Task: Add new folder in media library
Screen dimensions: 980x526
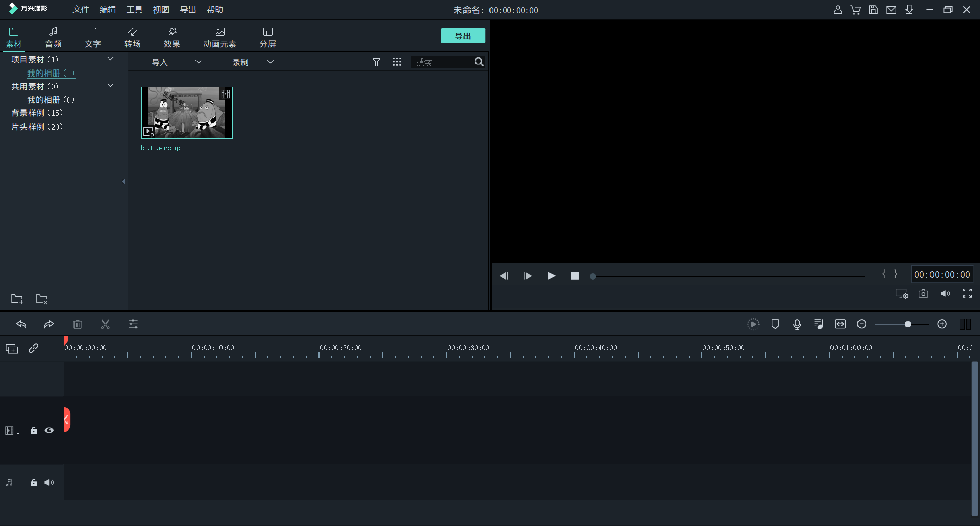Action: 17,299
